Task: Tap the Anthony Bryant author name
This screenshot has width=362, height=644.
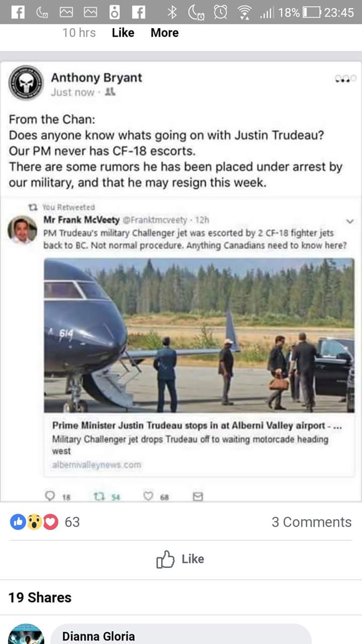Action: tap(97, 77)
